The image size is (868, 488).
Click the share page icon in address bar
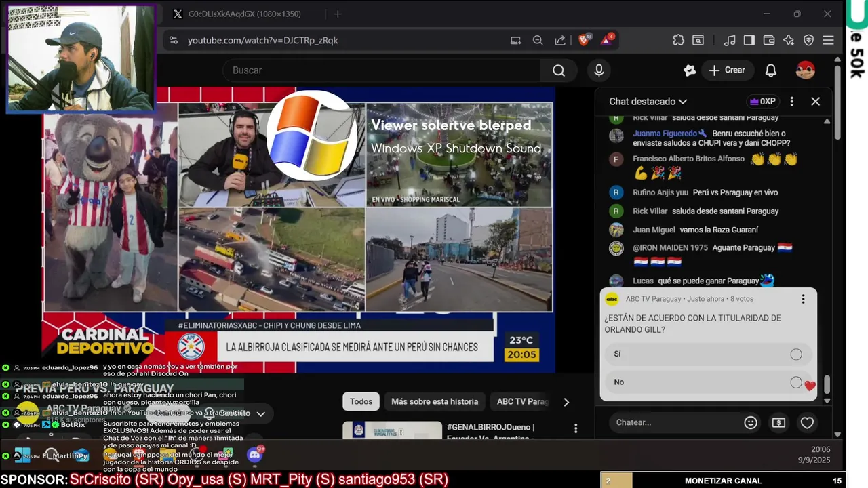560,41
